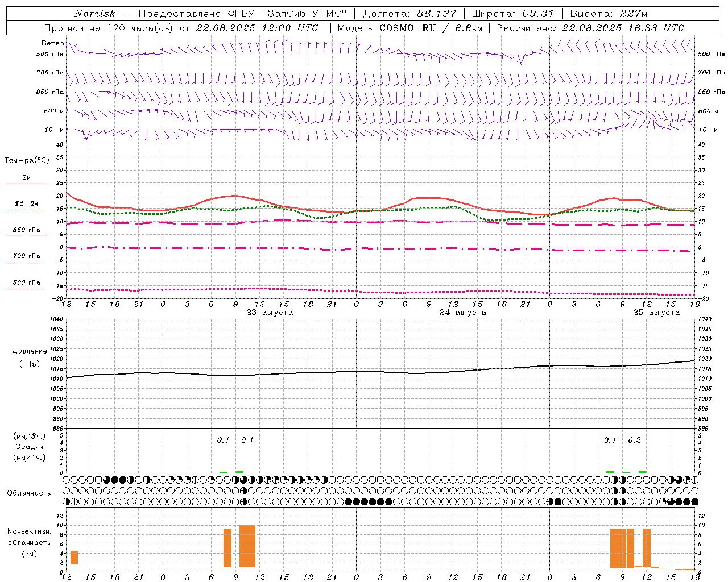Click the Облачность cloud cover label
Viewport: 728px width, 582px height.
click(x=29, y=493)
